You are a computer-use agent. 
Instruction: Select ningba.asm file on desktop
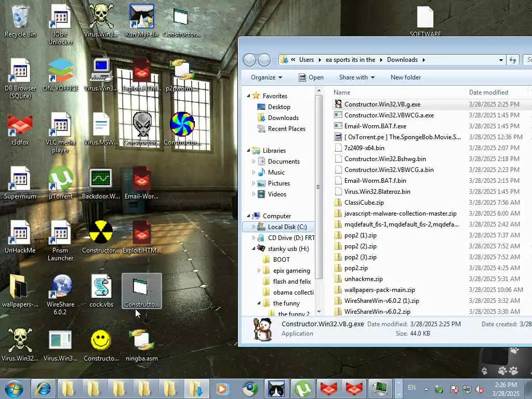[141, 345]
